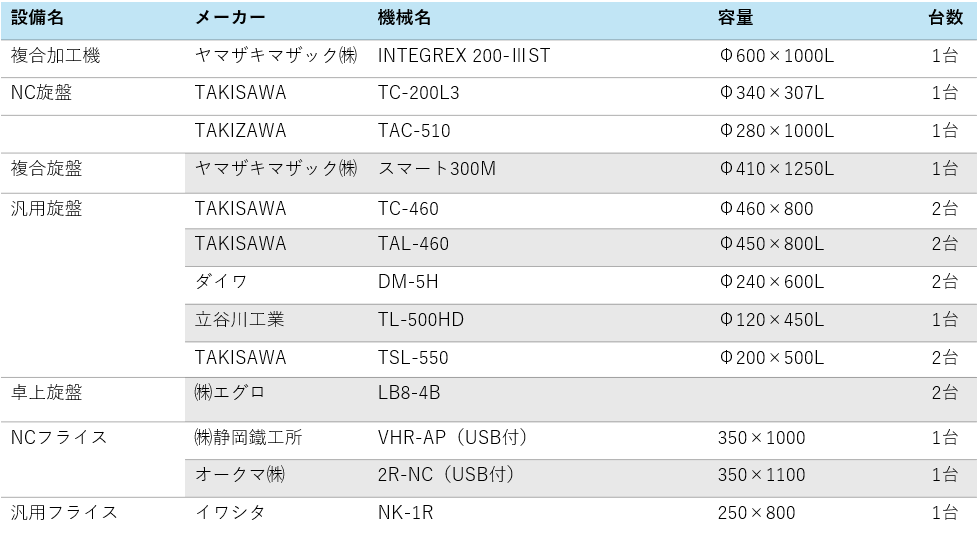This screenshot has height=537, width=980.
Task: Select the VHR-AP（USB付） machine cell
Action: (452, 437)
